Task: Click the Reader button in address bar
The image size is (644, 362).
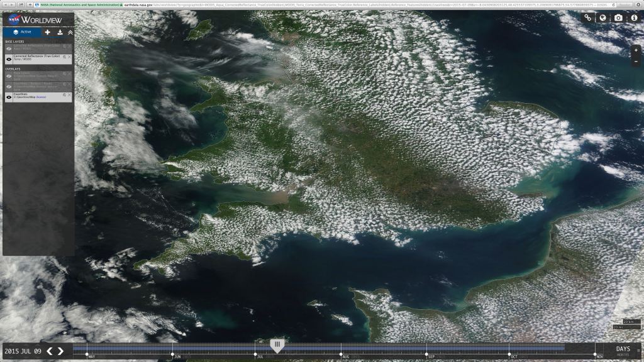Action: pyautogui.click(x=625, y=5)
